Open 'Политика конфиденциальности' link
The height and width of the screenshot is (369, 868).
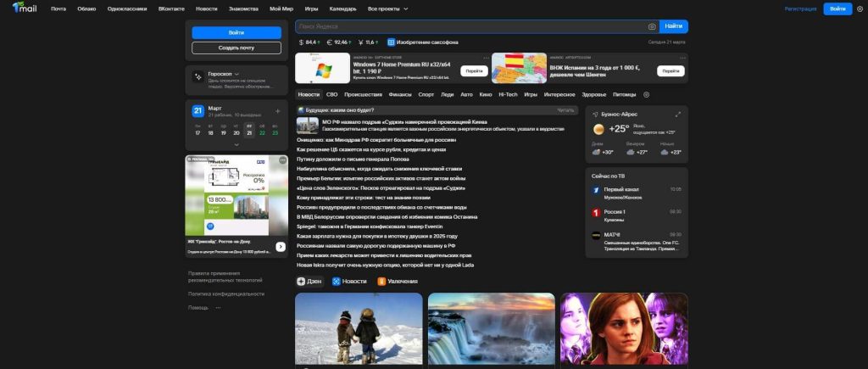[x=225, y=294]
